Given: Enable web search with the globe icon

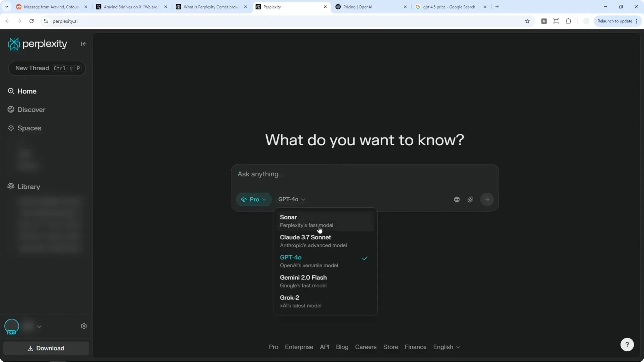Looking at the screenshot, I should (x=457, y=199).
